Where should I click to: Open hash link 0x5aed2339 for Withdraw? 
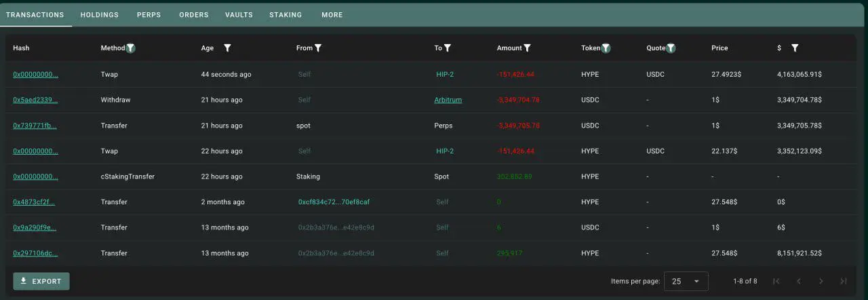point(35,100)
